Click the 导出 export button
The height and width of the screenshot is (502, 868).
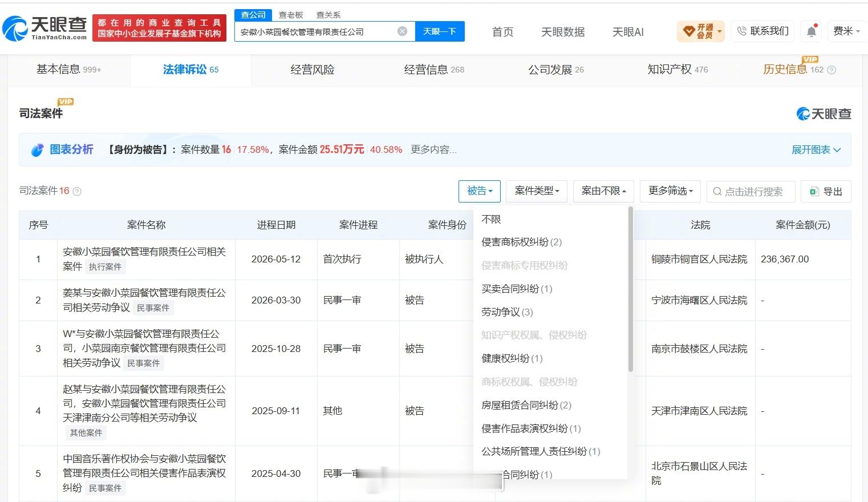826,192
